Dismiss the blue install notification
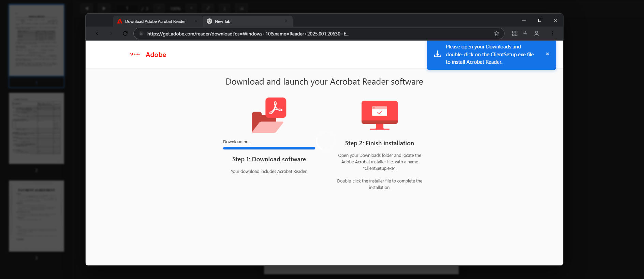644x279 pixels. tap(547, 54)
